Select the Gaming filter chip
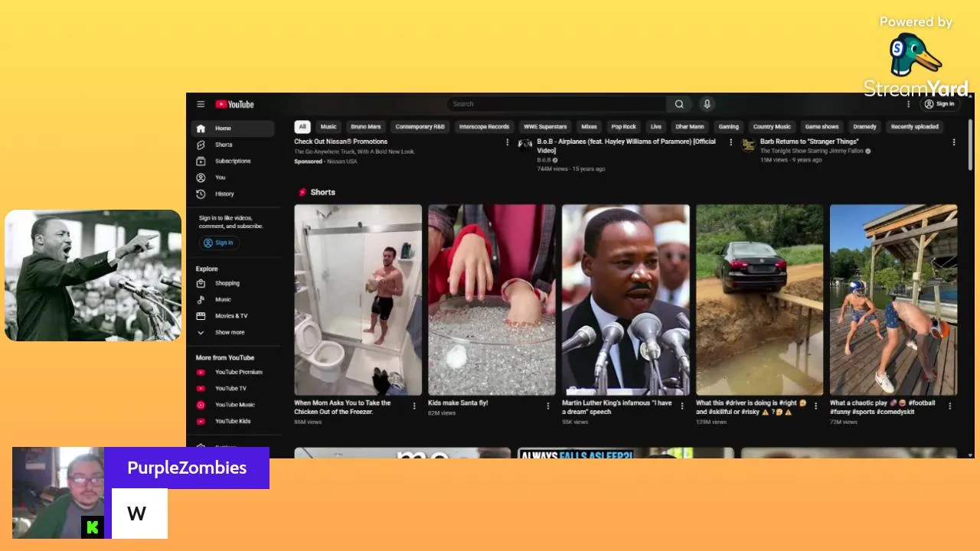This screenshot has width=980, height=551. pos(729,127)
